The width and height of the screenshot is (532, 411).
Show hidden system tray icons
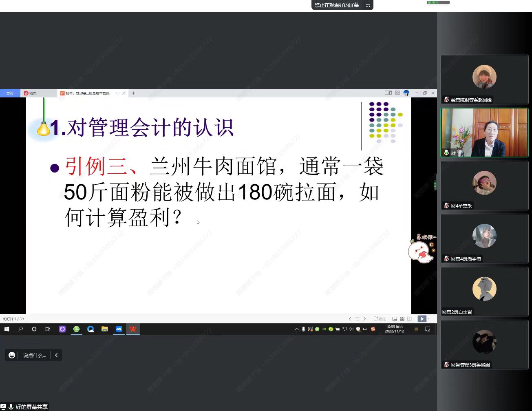[x=297, y=329]
